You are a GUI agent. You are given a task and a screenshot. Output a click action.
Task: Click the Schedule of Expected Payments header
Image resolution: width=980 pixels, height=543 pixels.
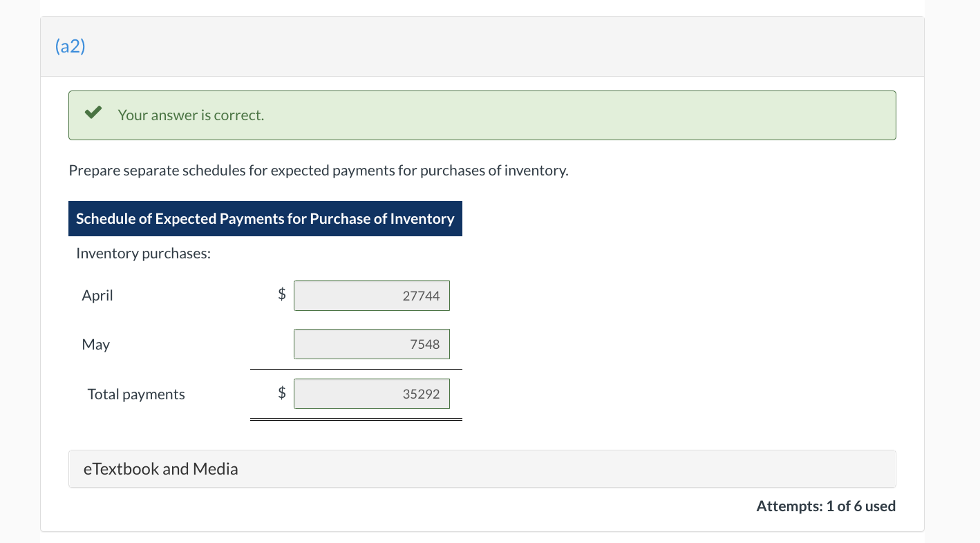pos(265,219)
